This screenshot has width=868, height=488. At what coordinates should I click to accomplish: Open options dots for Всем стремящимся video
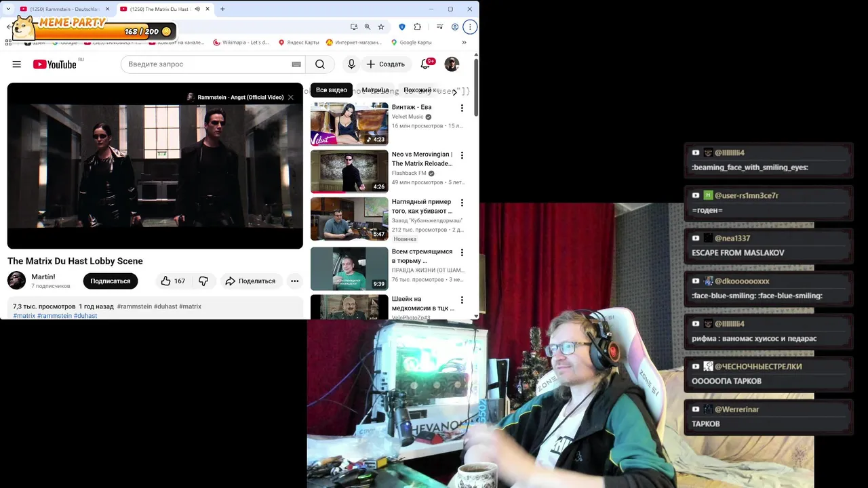(462, 253)
